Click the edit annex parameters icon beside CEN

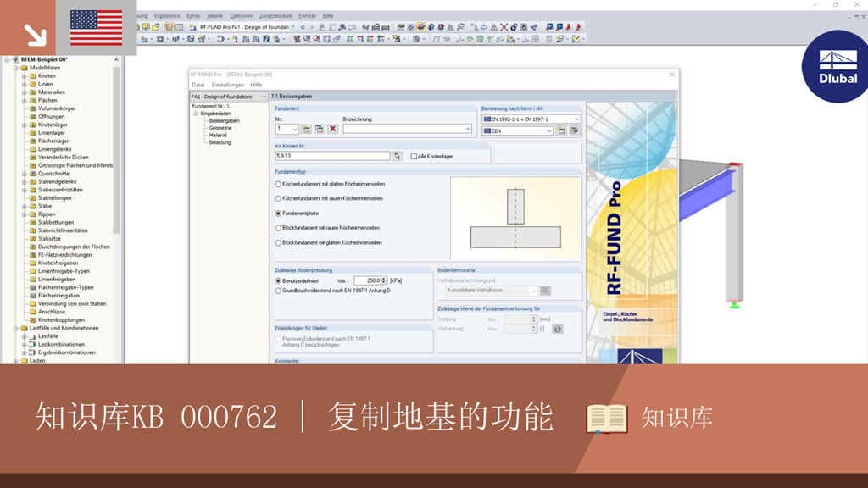click(575, 130)
